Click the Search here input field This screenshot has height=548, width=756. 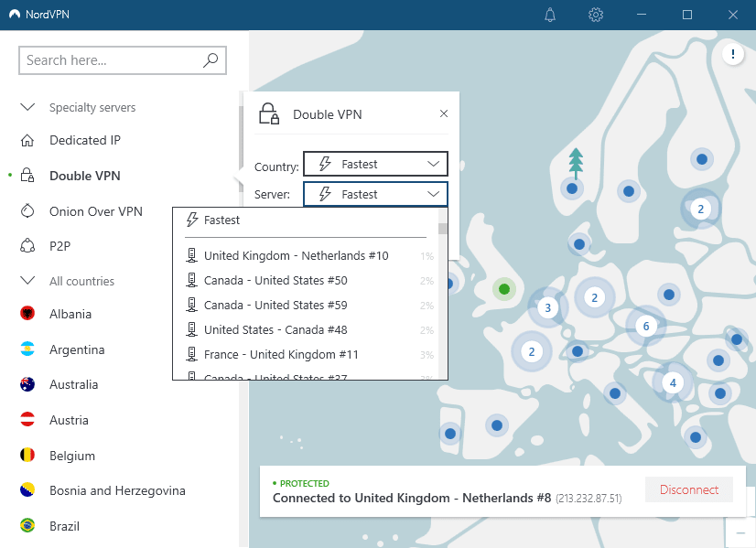123,60
